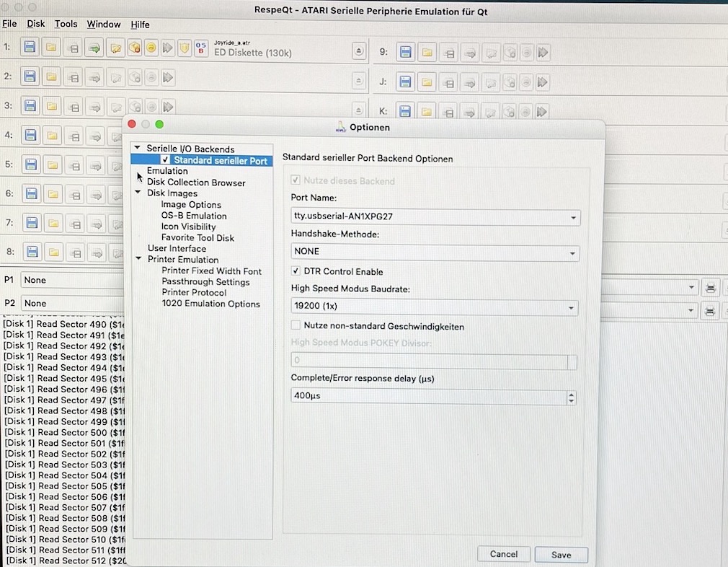Click the printer icon beside the P1 row
The width and height of the screenshot is (728, 567).
coord(710,288)
